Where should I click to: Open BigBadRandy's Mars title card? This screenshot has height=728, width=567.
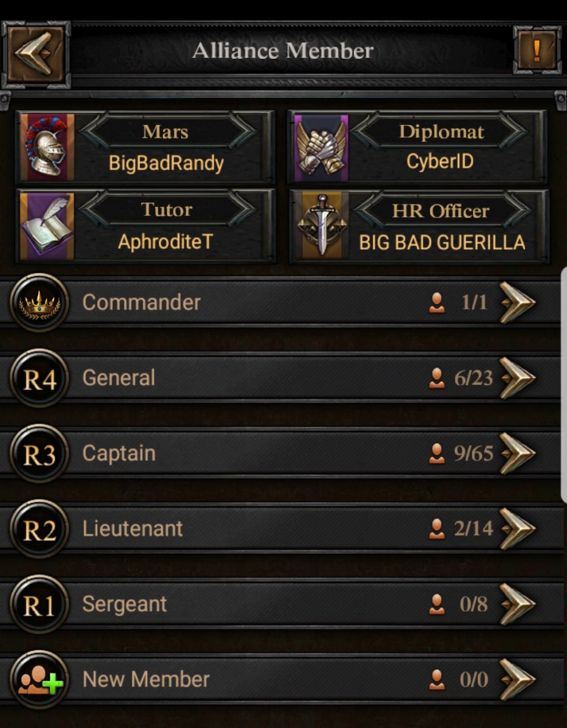(x=144, y=147)
